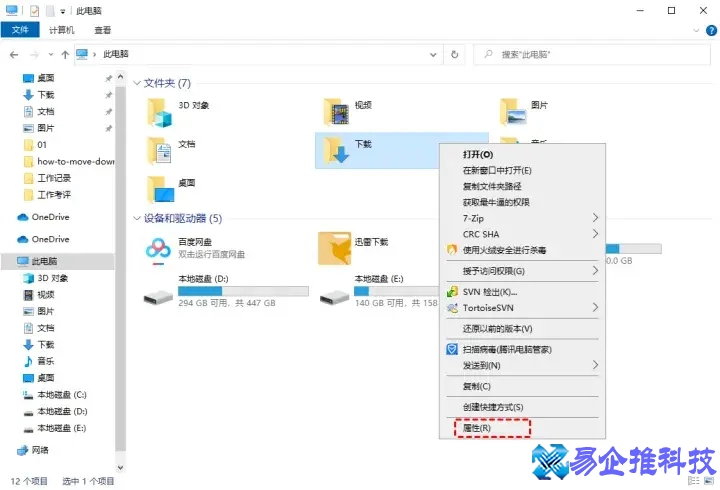Image resolution: width=720 pixels, height=490 pixels.
Task: Click sidebar scrollbar up arrow
Action: tap(120, 77)
